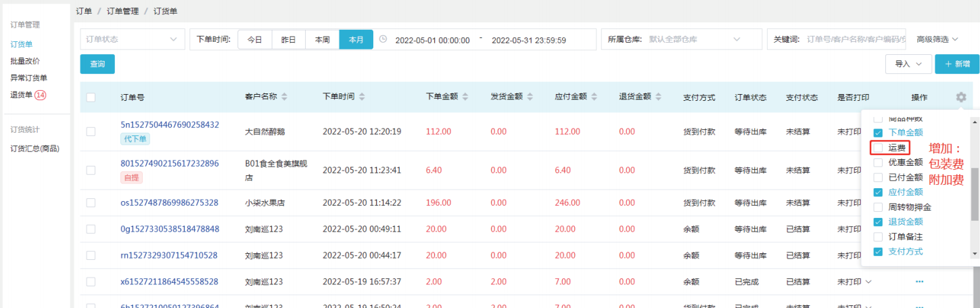
Task: Expand 高级筛选 advanced filters
Action: pyautogui.click(x=937, y=39)
